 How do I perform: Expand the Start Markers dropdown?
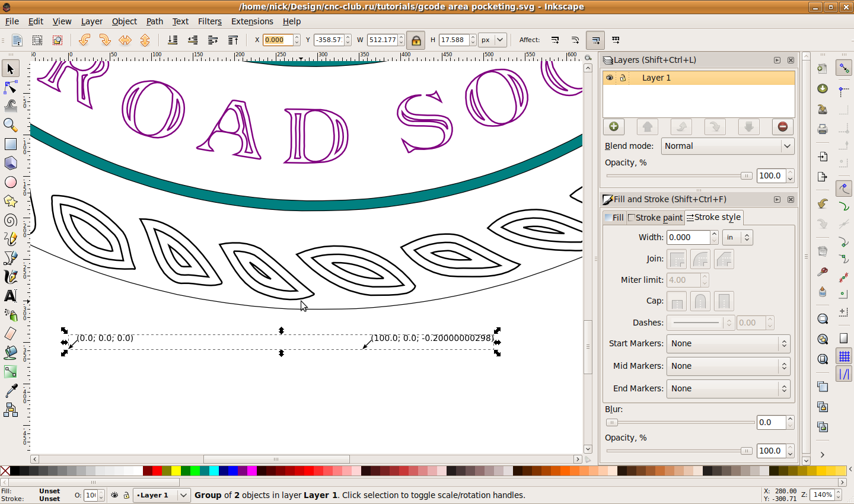(x=728, y=343)
